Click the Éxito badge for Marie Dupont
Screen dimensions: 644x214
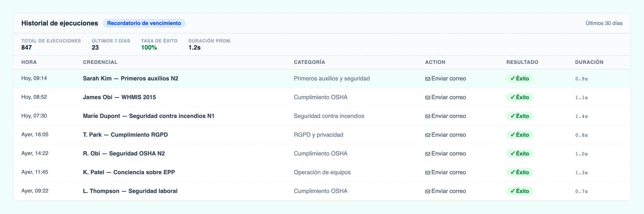point(520,116)
